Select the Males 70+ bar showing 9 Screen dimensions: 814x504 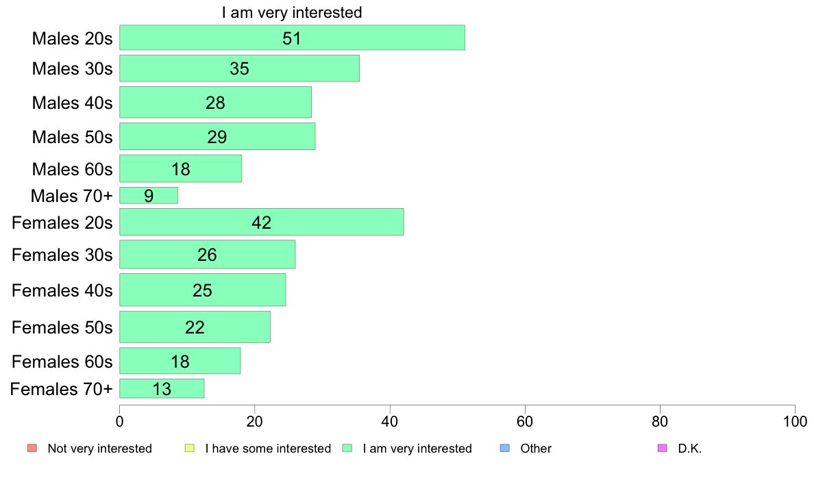pos(149,195)
